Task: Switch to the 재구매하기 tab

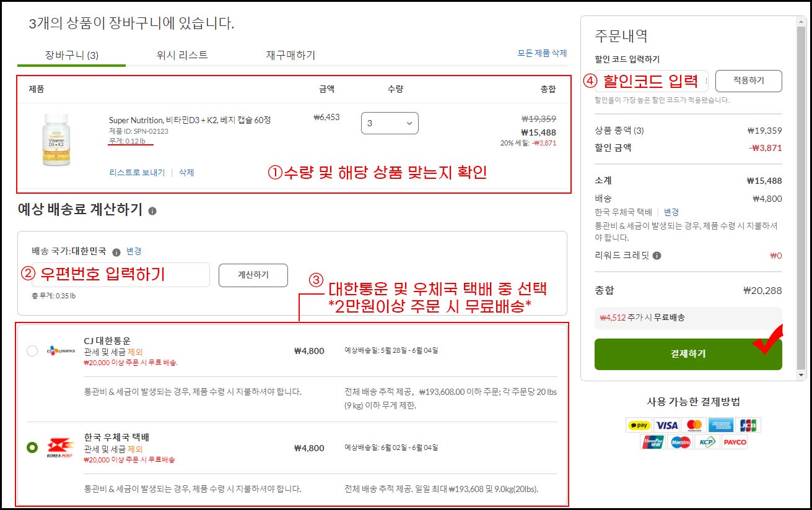Action: click(290, 55)
